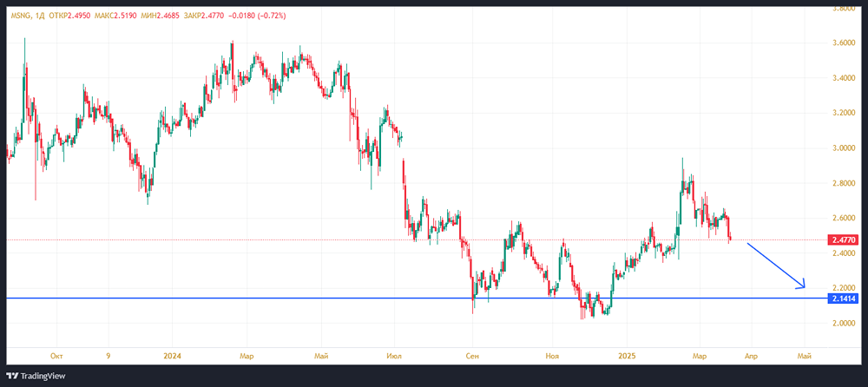The width and height of the screenshot is (868, 387).
Task: Click the 2024 year marker on time axis
Action: 172,355
